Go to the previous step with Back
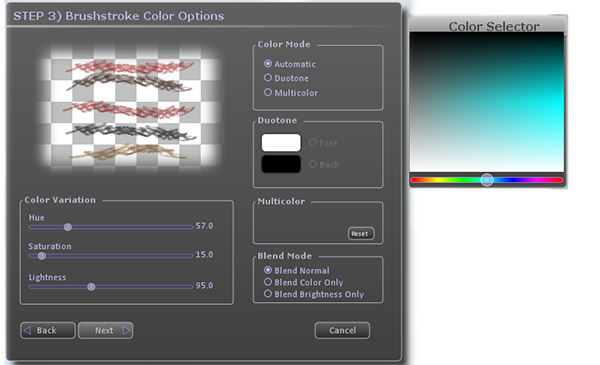Viewport: 600px width, 365px height. coord(47,330)
